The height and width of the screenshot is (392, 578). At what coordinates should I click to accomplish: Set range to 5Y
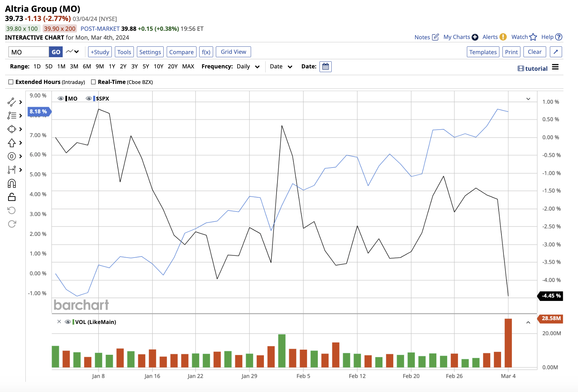tap(146, 66)
